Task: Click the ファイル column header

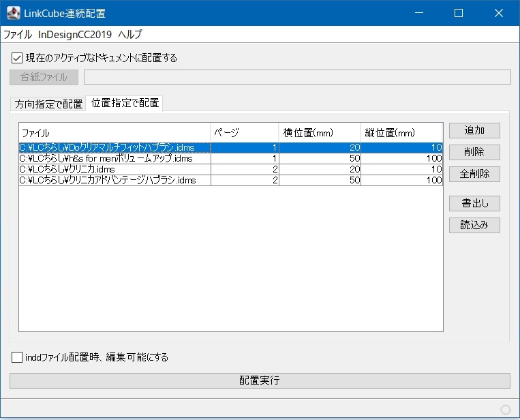Action: coord(114,132)
